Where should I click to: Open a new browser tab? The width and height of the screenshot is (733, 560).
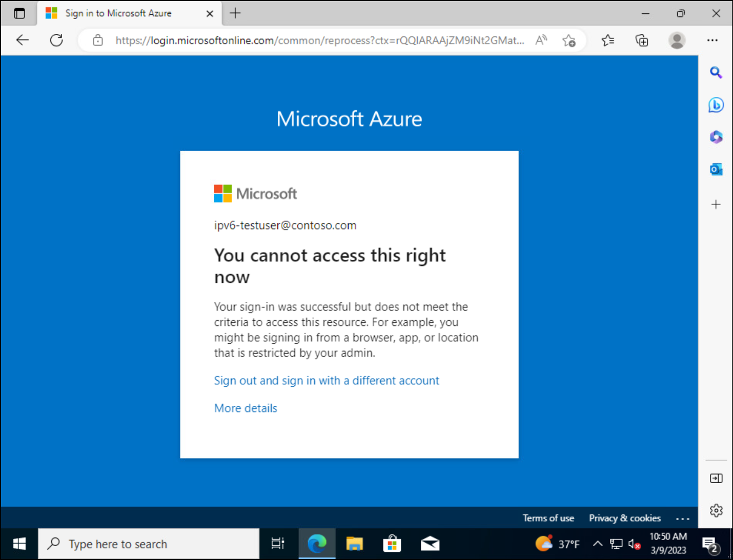[x=235, y=13]
